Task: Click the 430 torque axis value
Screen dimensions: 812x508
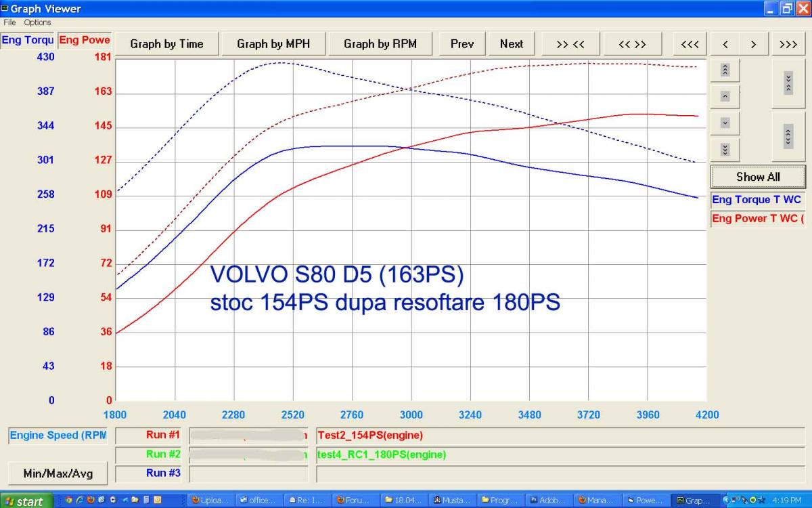Action: pos(46,58)
